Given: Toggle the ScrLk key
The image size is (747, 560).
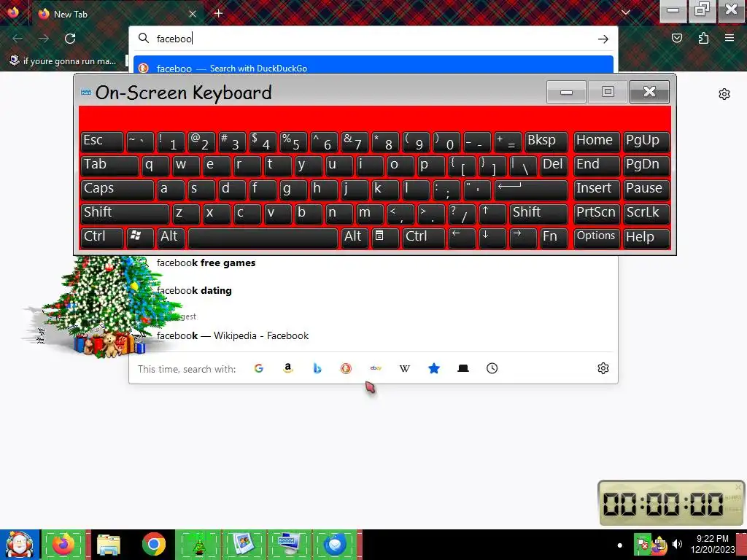Looking at the screenshot, I should (x=646, y=214).
